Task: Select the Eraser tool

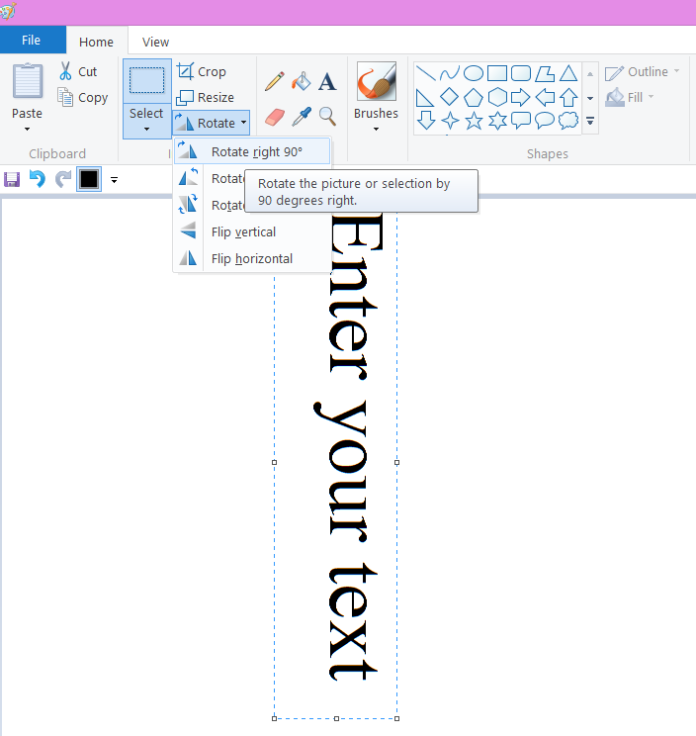Action: [x=275, y=116]
